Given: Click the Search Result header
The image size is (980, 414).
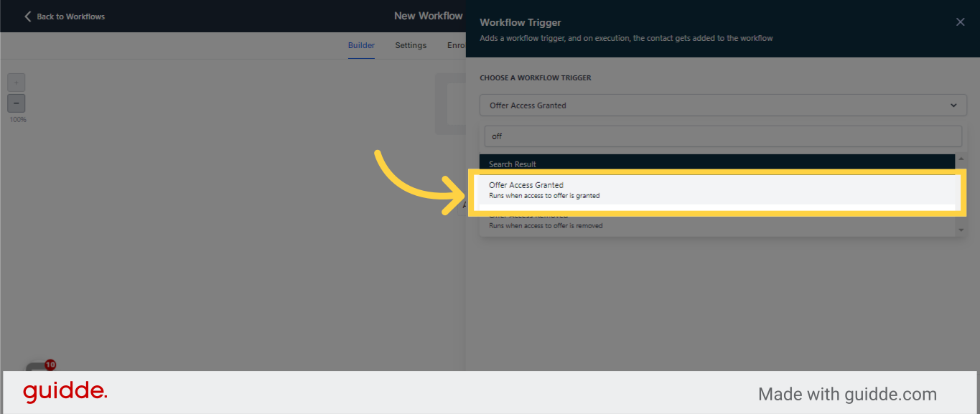Looking at the screenshot, I should [717, 164].
